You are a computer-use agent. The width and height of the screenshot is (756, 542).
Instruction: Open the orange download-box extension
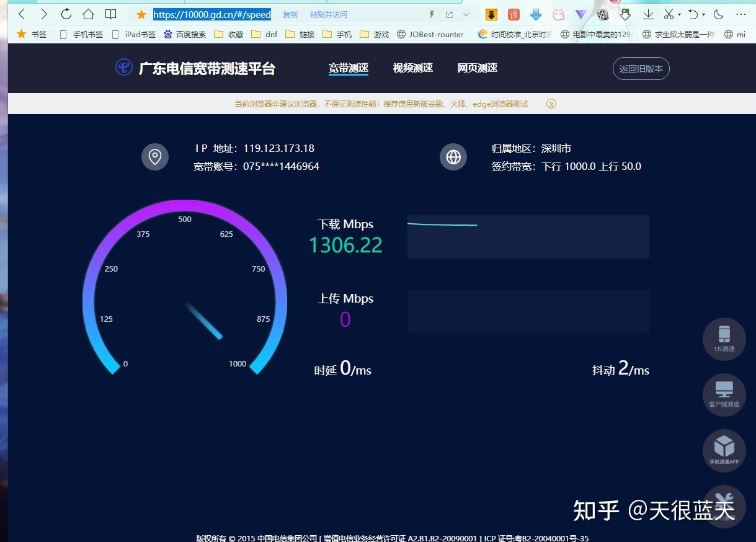[x=491, y=14]
